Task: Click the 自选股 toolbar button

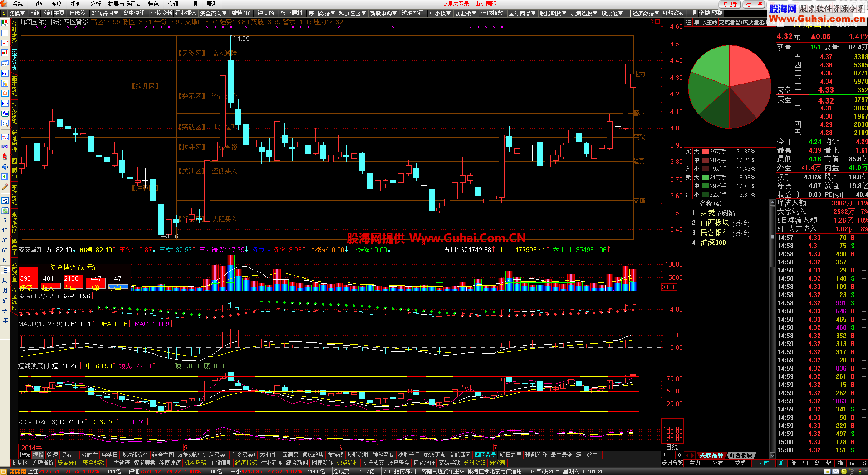Action: point(78,14)
